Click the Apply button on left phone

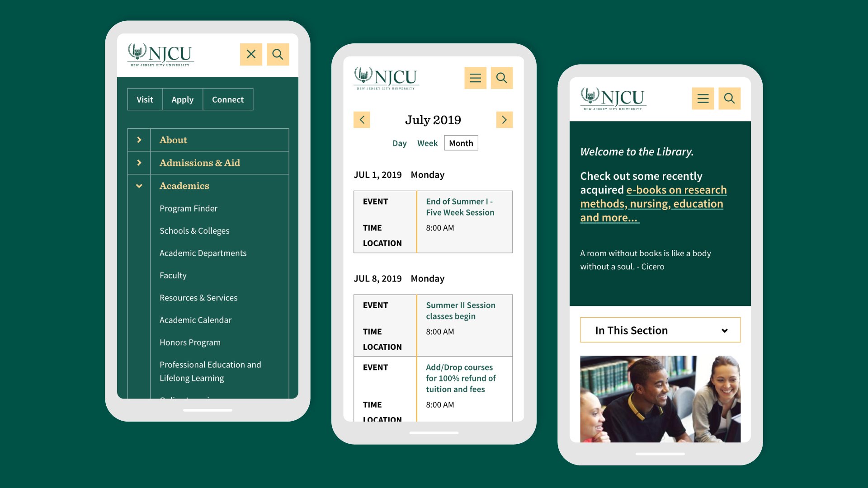(x=183, y=99)
